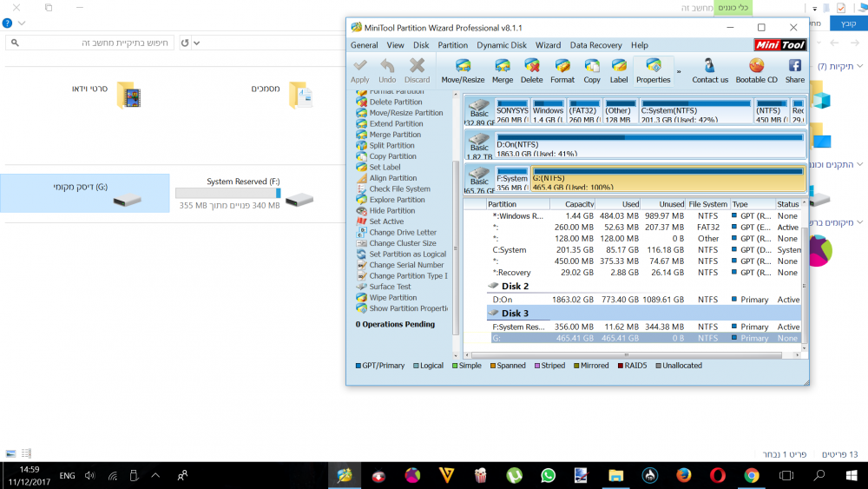This screenshot has height=489, width=868.
Task: Click the Set Label icon in the side panel
Action: 361,168
